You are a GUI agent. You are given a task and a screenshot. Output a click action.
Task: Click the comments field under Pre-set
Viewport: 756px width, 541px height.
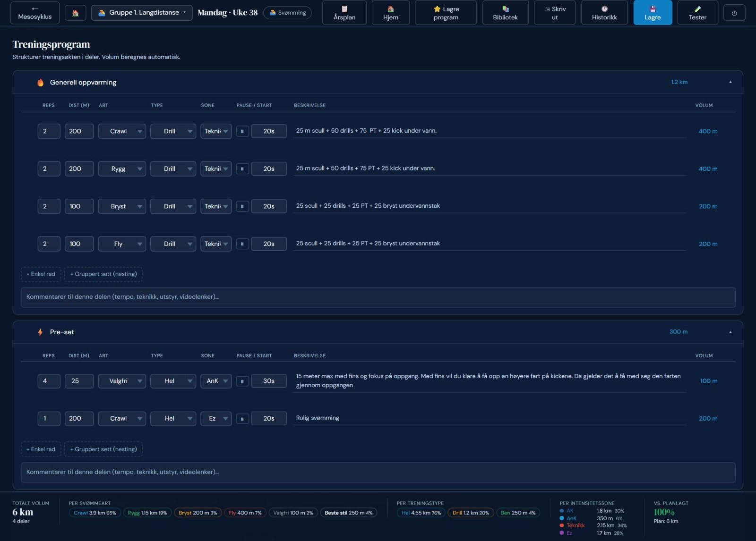point(378,472)
